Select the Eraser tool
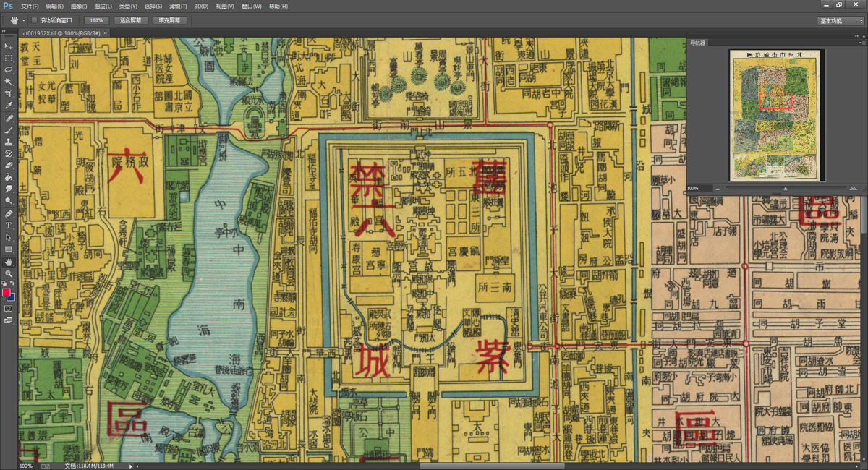The image size is (868, 470). 9,166
